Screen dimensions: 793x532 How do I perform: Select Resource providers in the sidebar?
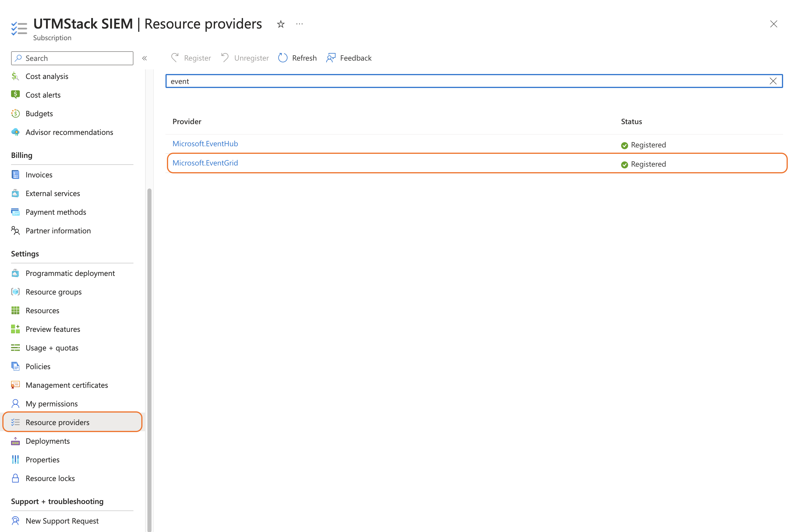pos(57,422)
